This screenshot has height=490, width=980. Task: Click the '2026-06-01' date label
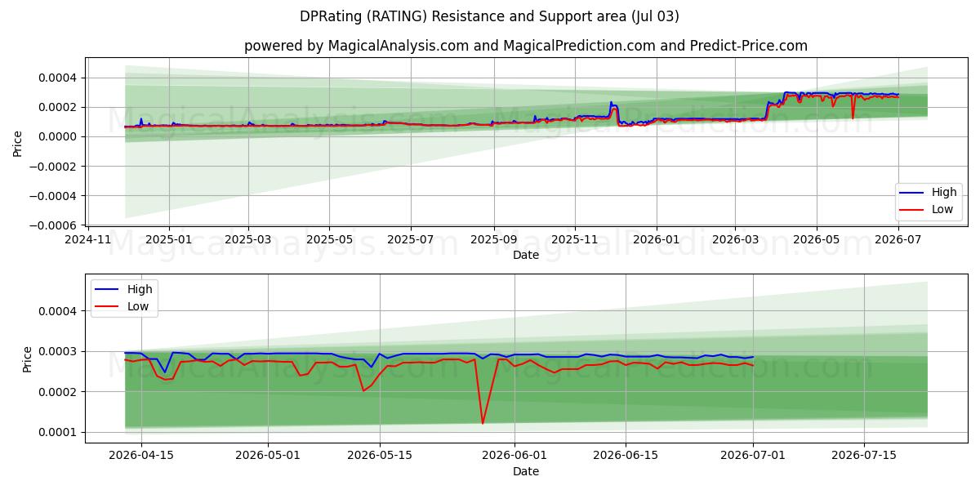click(x=514, y=457)
